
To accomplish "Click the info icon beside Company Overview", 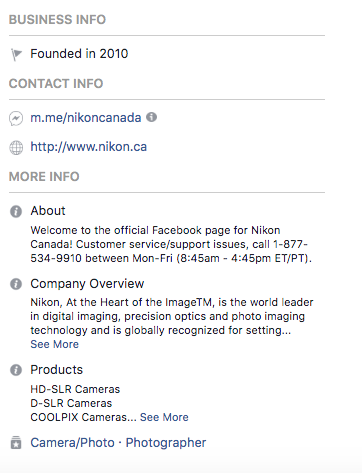I will click(16, 284).
